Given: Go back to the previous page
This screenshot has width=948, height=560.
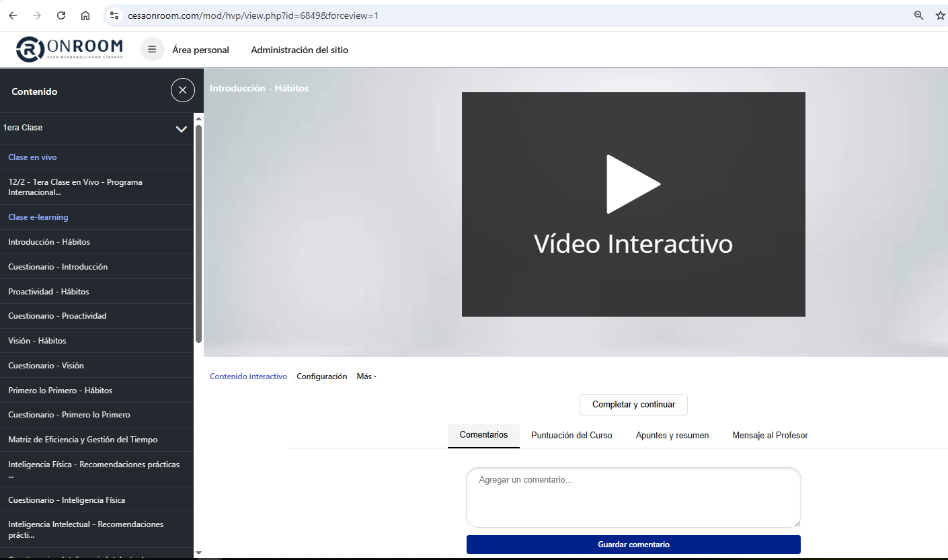Looking at the screenshot, I should pos(13,15).
